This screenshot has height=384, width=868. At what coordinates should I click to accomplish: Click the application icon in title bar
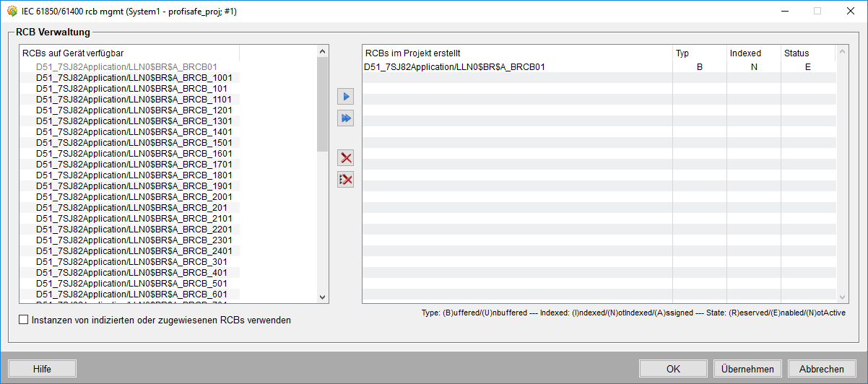click(x=12, y=12)
